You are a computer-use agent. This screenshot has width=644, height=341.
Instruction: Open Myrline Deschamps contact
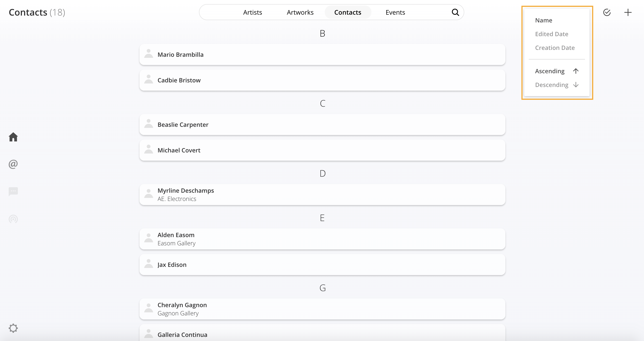pyautogui.click(x=322, y=195)
